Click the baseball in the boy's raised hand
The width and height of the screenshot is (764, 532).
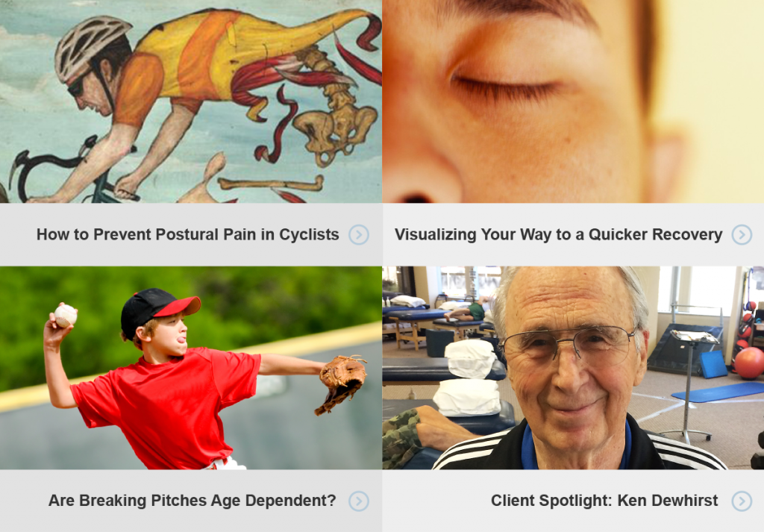(66, 315)
